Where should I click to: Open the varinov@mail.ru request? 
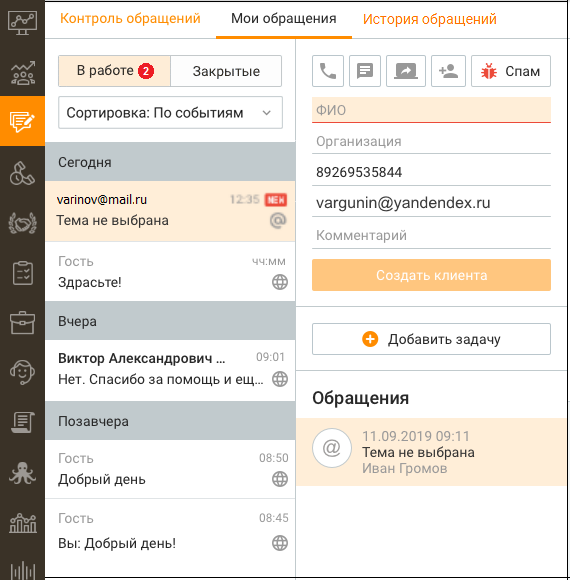click(170, 211)
